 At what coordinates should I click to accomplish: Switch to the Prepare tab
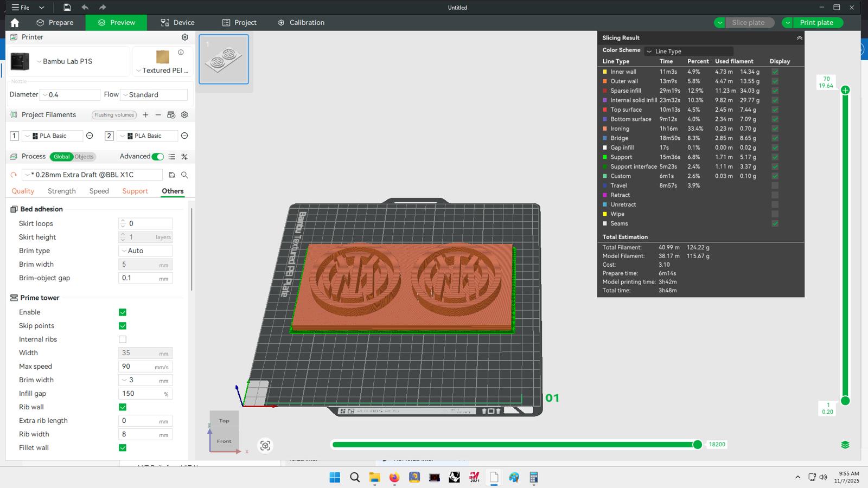point(55,23)
